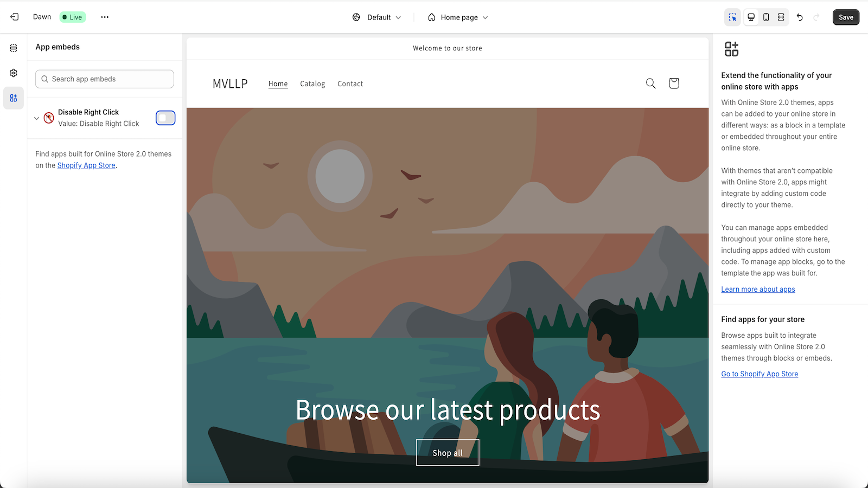Open the Default theme style dropdown
Image resolution: width=868 pixels, height=488 pixels.
point(377,17)
